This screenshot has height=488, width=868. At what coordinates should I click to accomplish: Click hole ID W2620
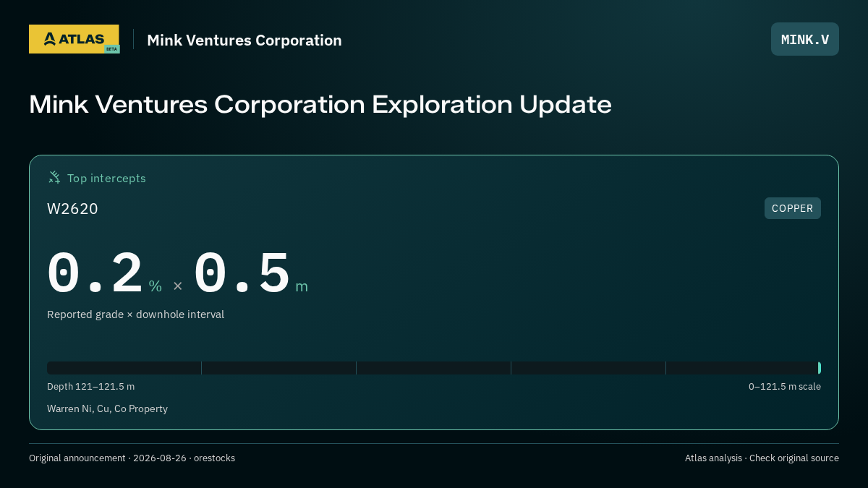click(72, 209)
